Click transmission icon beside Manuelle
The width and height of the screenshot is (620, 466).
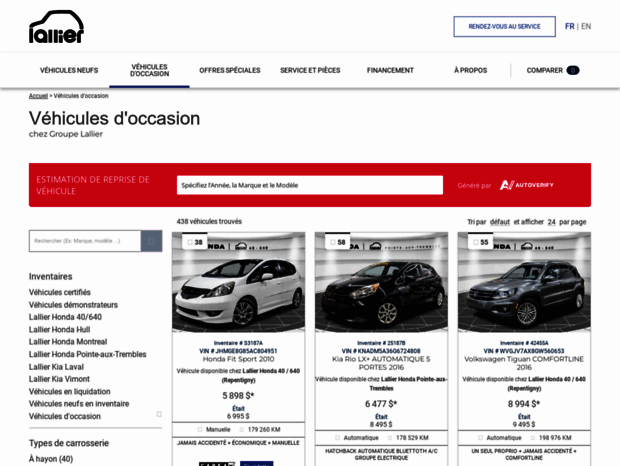click(x=200, y=430)
